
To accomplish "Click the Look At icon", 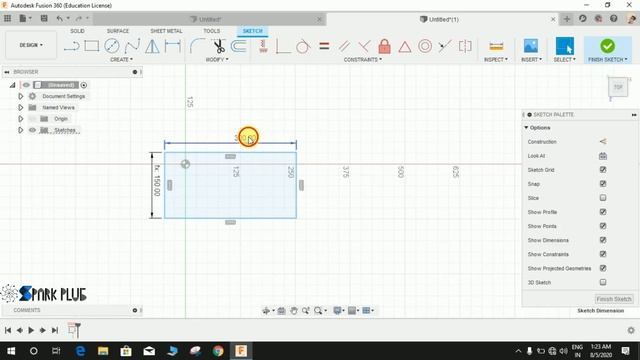I will tap(603, 156).
